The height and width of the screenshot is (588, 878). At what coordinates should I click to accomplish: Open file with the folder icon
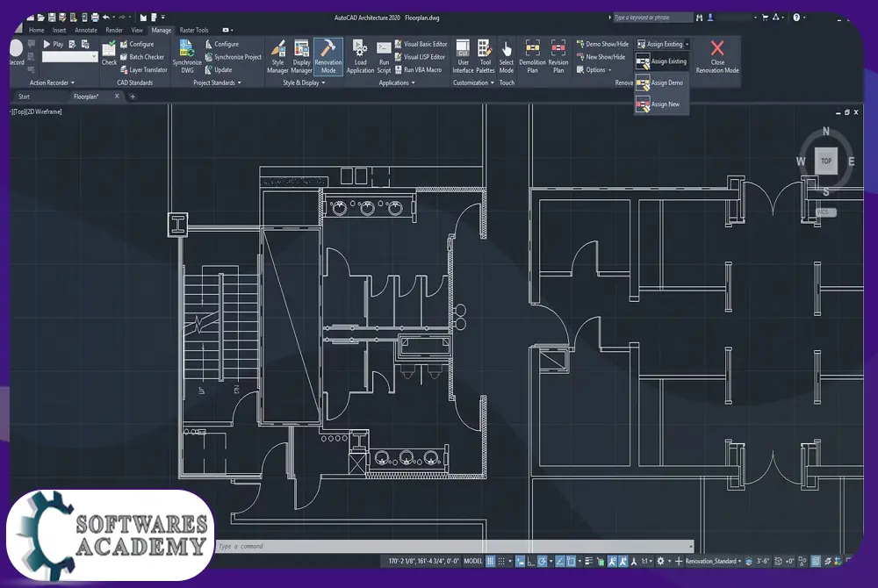tap(41, 18)
